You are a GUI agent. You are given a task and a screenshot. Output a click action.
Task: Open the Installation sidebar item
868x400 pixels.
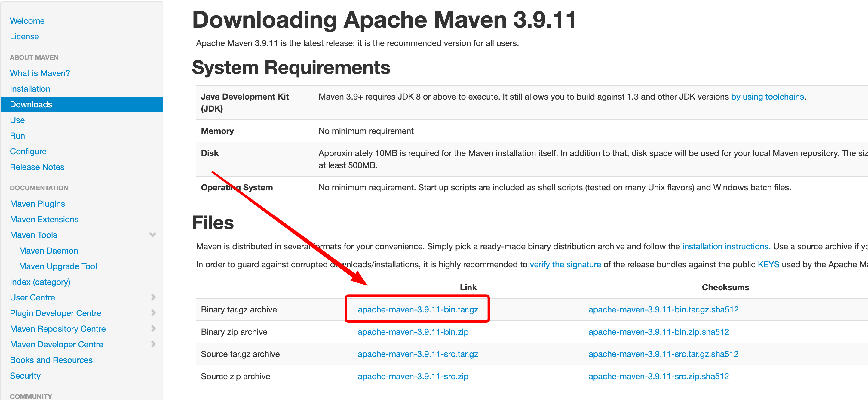tap(30, 89)
